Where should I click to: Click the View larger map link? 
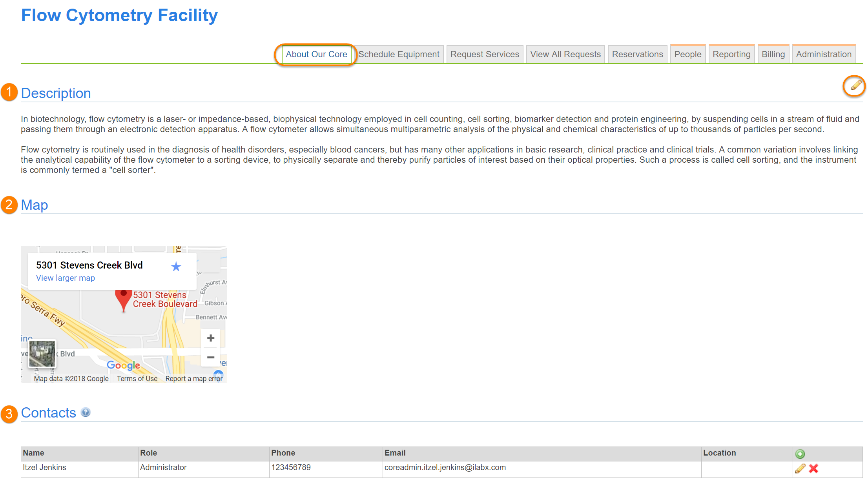click(x=66, y=278)
